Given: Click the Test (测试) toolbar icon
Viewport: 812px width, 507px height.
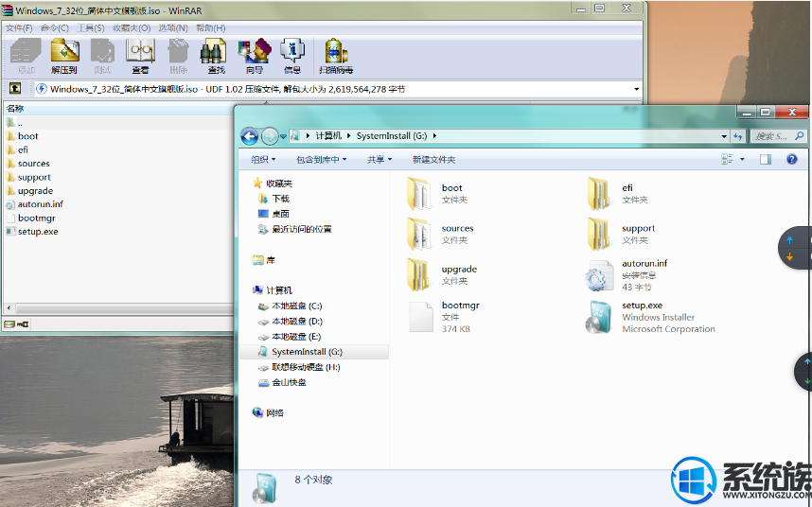Looking at the screenshot, I should pyautogui.click(x=102, y=57).
